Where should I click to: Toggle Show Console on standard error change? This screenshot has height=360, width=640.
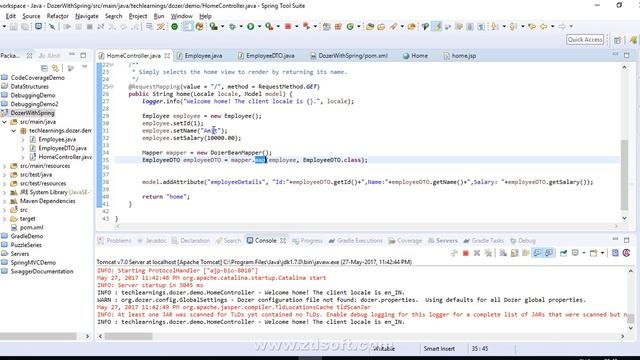[x=549, y=253]
